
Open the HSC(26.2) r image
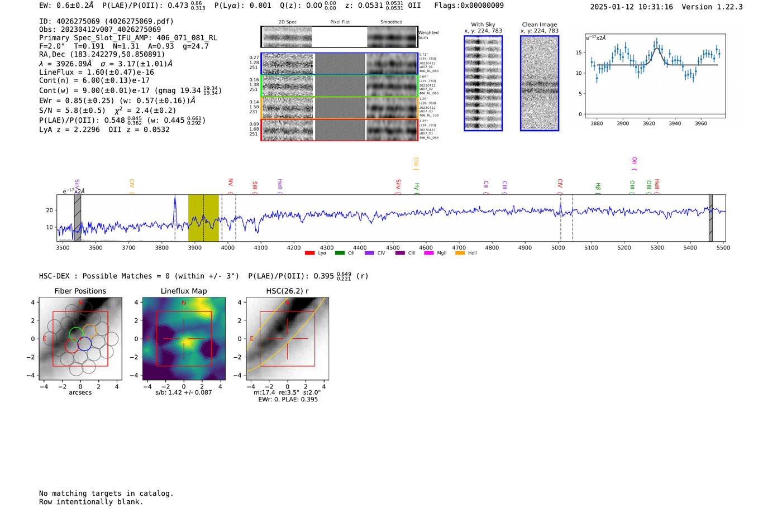click(x=287, y=339)
